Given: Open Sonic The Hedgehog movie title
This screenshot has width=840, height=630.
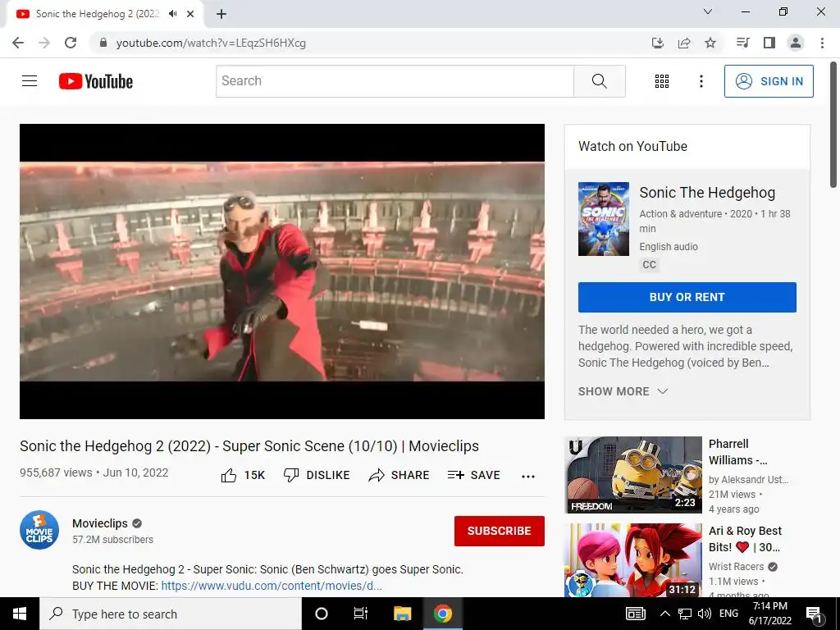Looking at the screenshot, I should (x=707, y=192).
